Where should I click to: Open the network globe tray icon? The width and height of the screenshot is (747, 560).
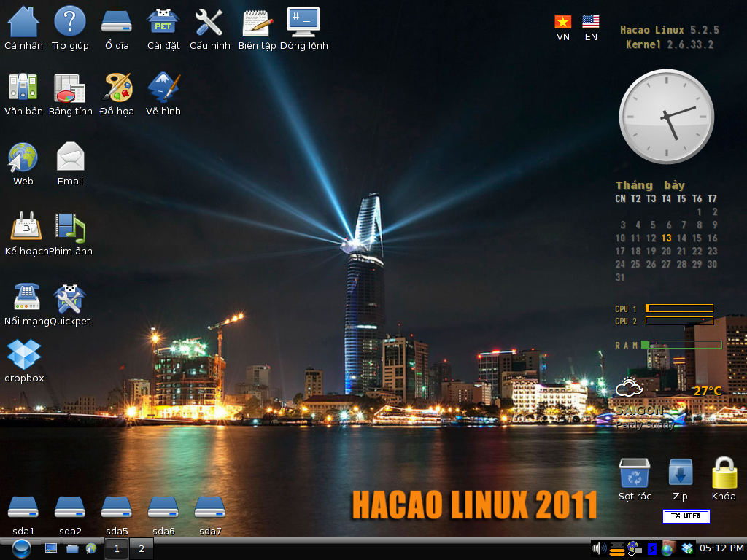pos(634,548)
